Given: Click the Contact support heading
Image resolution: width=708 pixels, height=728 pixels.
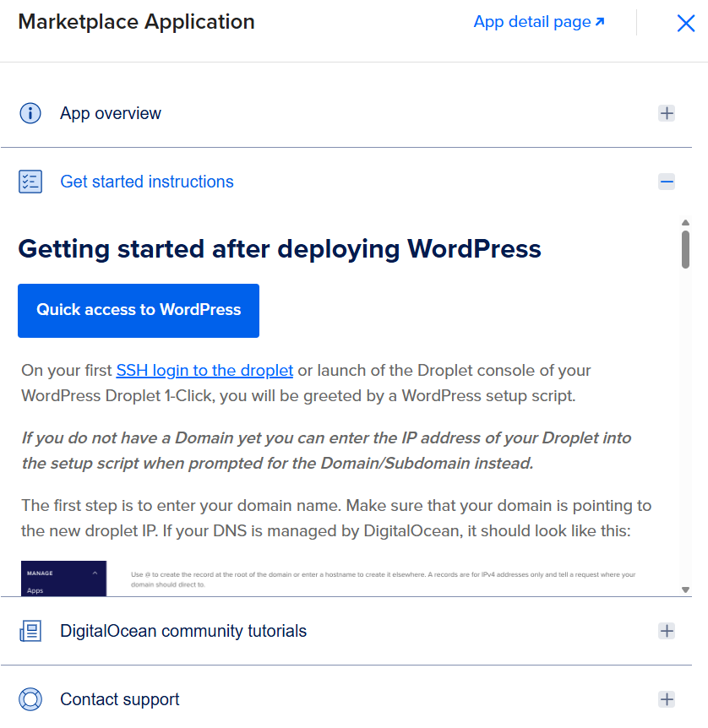Looking at the screenshot, I should pos(120,699).
